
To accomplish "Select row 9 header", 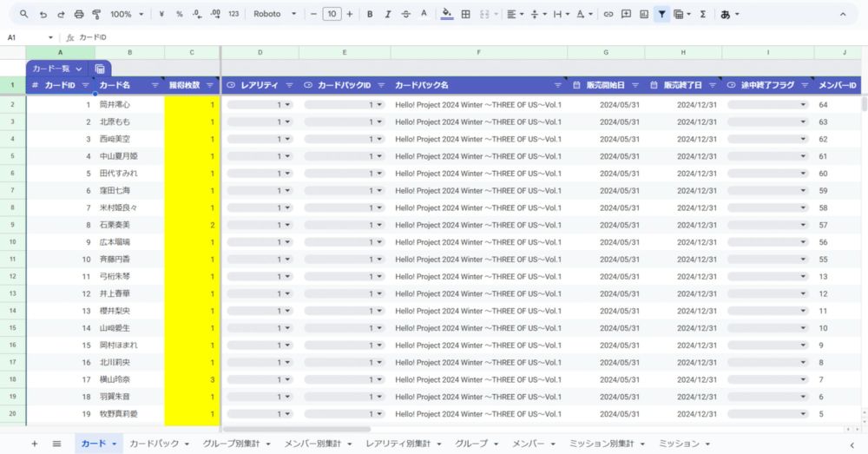I will 12,225.
